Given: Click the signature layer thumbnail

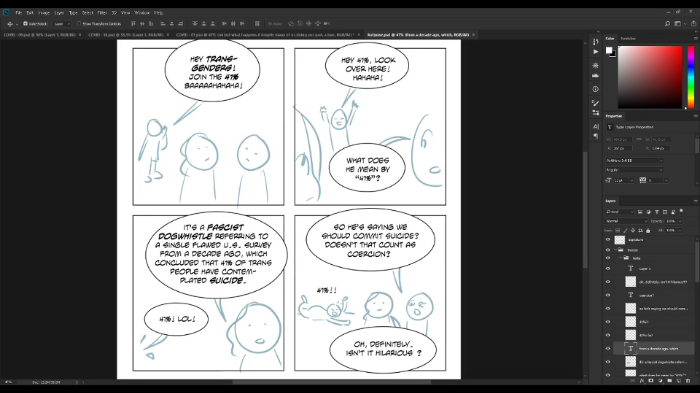Looking at the screenshot, I should pyautogui.click(x=620, y=240).
